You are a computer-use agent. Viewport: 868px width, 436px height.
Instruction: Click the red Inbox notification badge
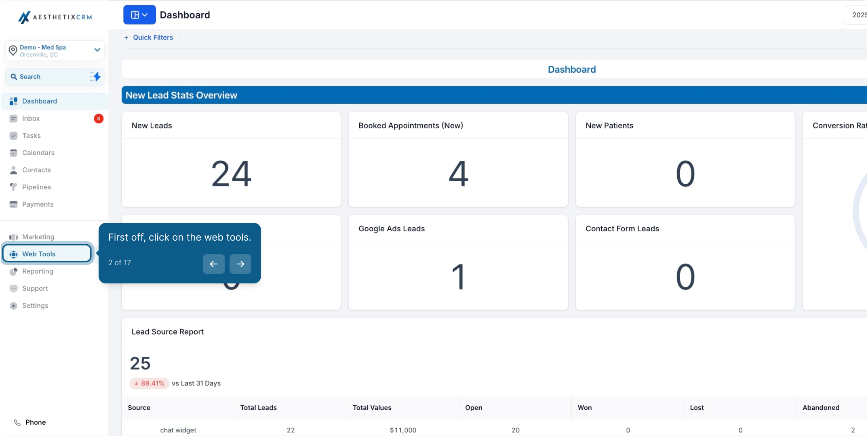(99, 118)
